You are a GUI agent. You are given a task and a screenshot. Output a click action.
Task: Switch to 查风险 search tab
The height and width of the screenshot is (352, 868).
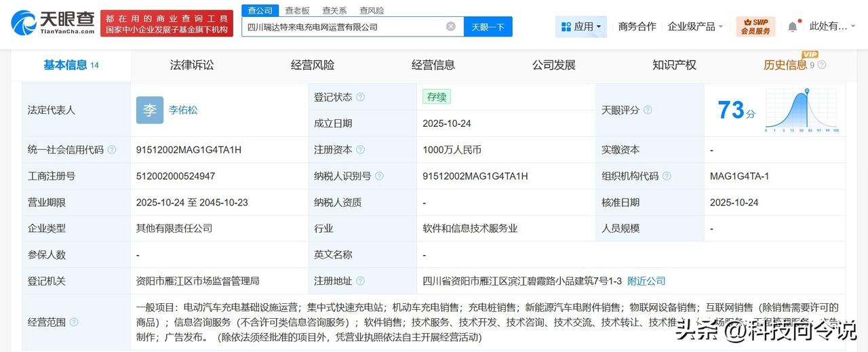[372, 10]
